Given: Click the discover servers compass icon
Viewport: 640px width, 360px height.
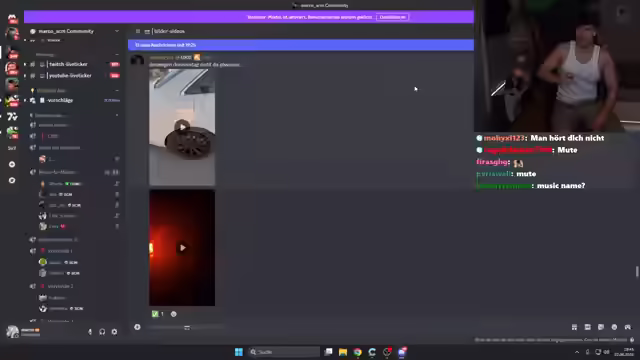Looking at the screenshot, I should pos(12,180).
